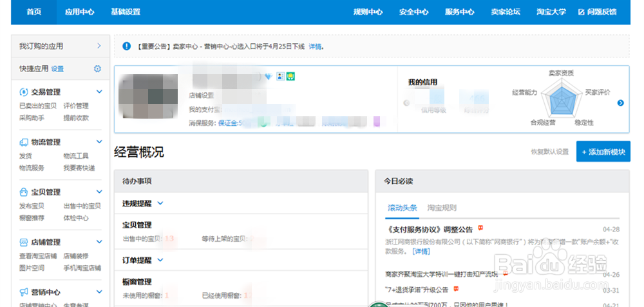This screenshot has width=644, height=307.
Task: Collapse the 宝贝管理 section chevron
Action: pyautogui.click(x=99, y=192)
